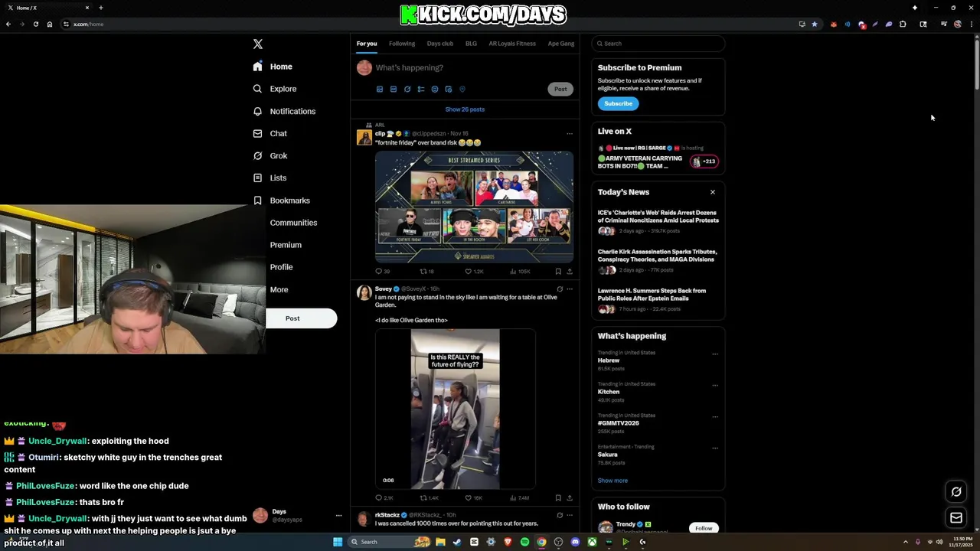Viewport: 980px width, 551px height.
Task: Repost Sovey's Olive Garden post
Action: [429, 497]
